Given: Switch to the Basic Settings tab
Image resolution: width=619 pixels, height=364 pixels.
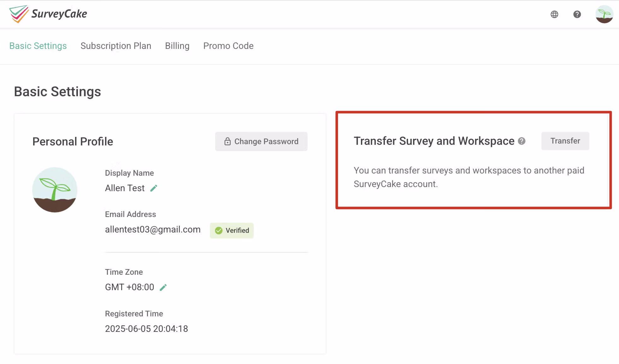Looking at the screenshot, I should 38,46.
